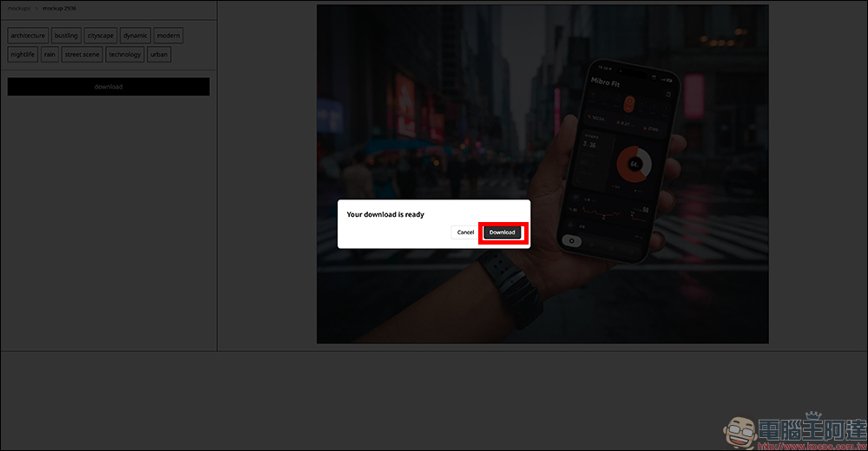Image resolution: width=868 pixels, height=451 pixels.
Task: Click the Mibro Fit title on phone screen
Action: point(606,81)
